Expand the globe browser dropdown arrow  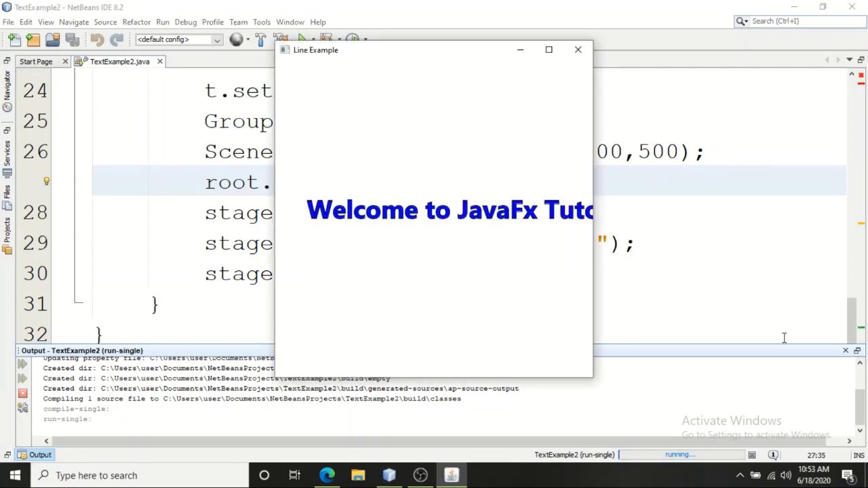tap(248, 39)
